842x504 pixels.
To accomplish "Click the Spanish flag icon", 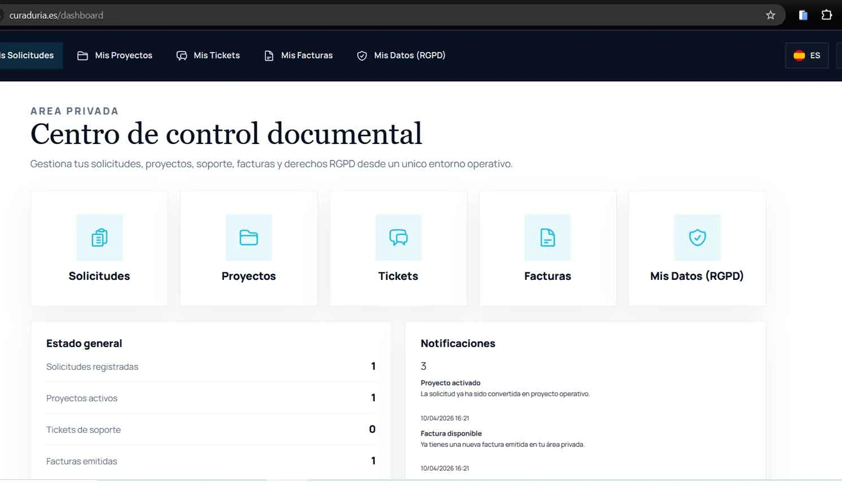I will (799, 55).
